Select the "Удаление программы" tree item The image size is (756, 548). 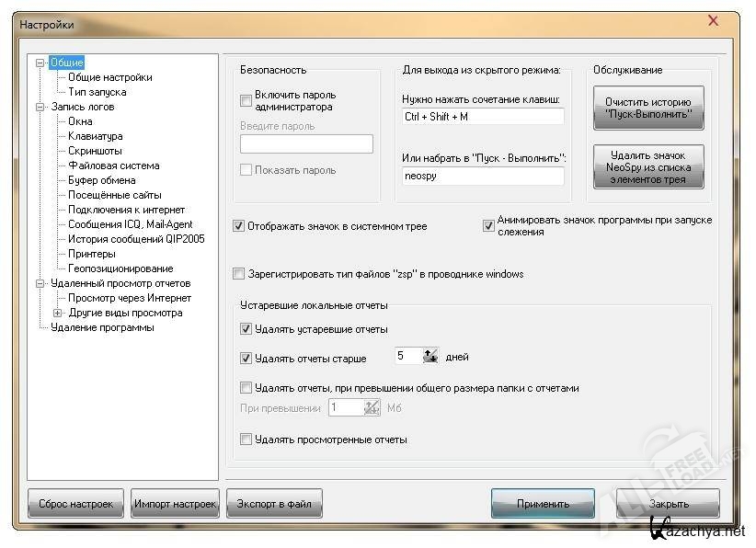tap(102, 327)
